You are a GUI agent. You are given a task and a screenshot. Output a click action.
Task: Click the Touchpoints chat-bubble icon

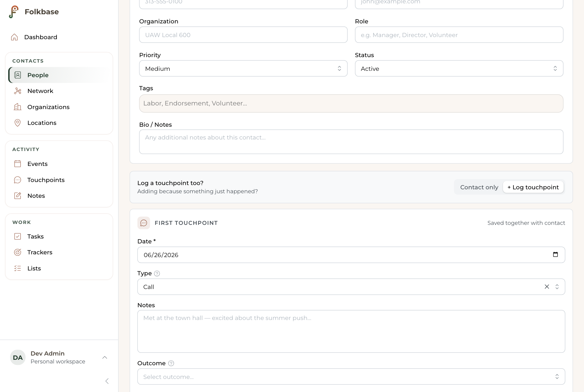[x=18, y=180]
